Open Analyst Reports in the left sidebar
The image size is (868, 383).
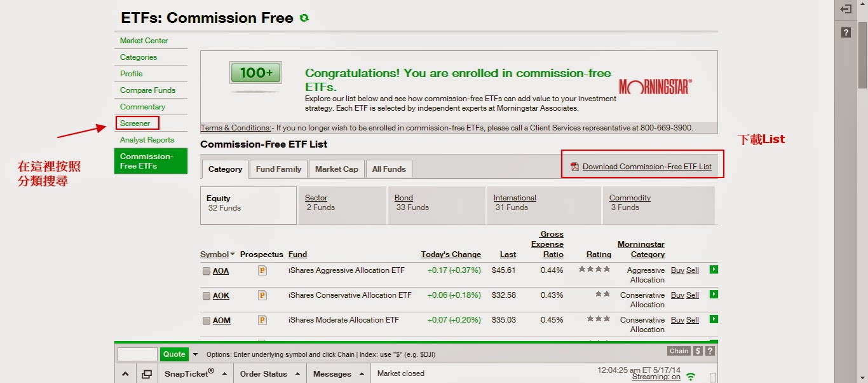(147, 140)
